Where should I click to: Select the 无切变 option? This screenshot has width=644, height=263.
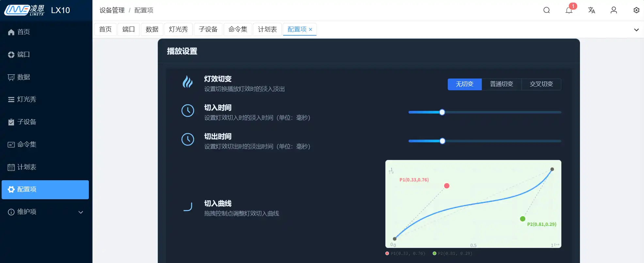coord(465,84)
